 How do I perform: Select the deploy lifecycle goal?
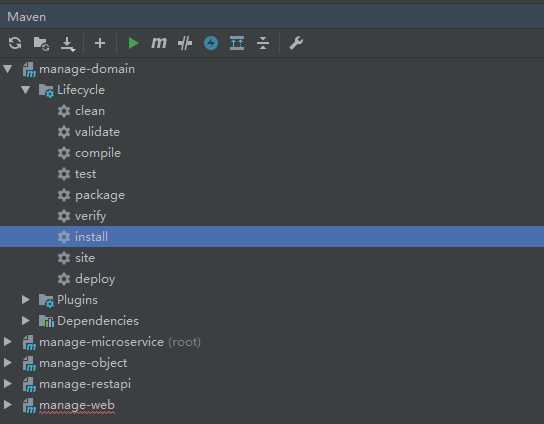tap(95, 279)
